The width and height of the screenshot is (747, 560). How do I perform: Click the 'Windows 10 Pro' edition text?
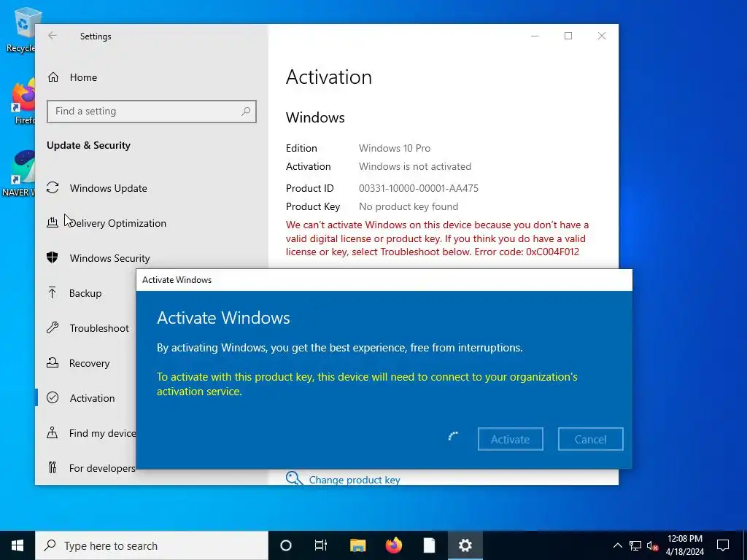pos(395,148)
